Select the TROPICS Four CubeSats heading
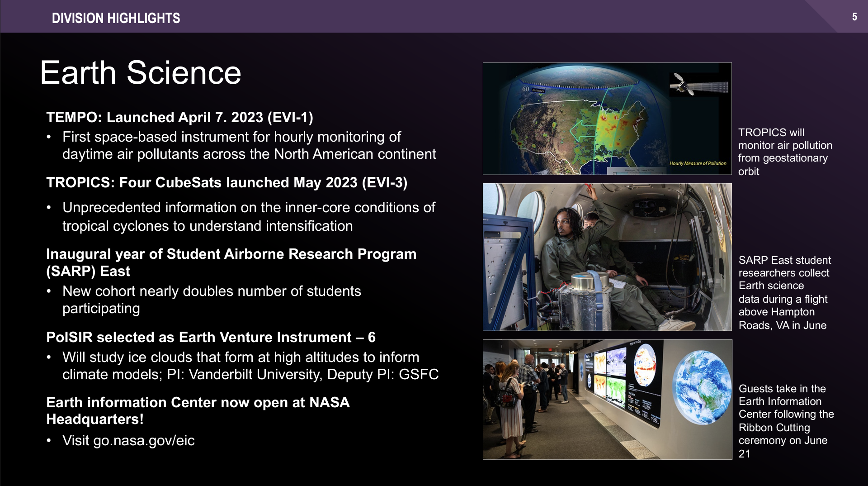This screenshot has width=868, height=486. click(227, 182)
